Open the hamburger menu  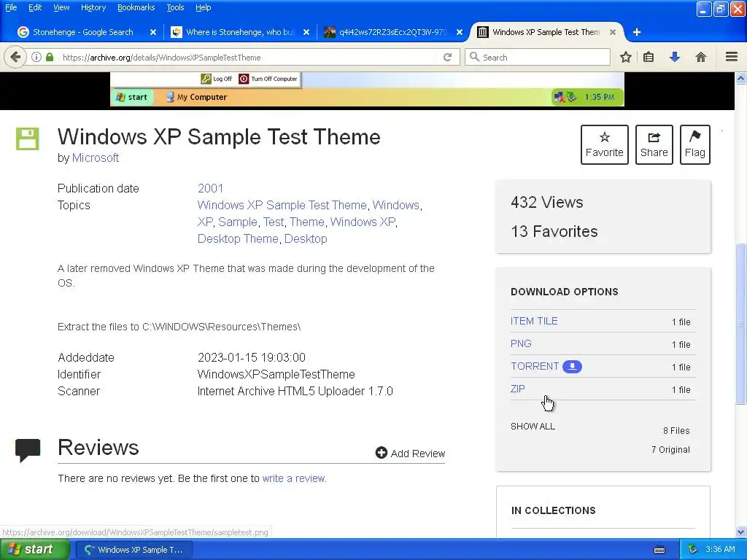point(732,57)
